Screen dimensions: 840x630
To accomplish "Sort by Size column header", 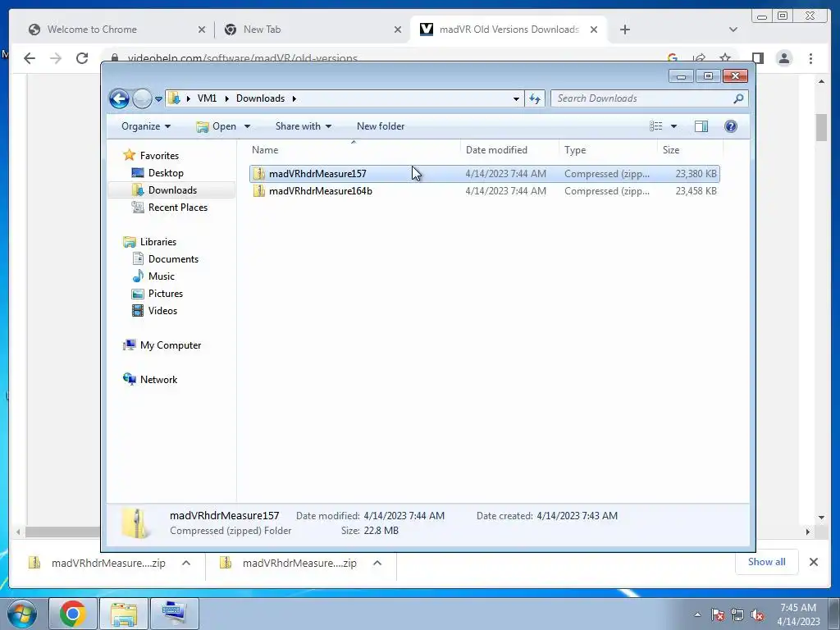I will (x=690, y=150).
